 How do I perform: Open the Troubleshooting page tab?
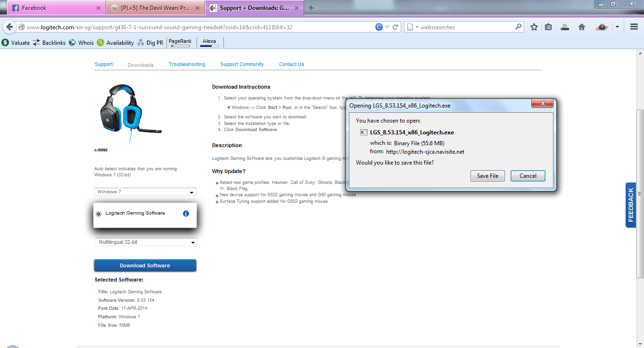point(187,64)
